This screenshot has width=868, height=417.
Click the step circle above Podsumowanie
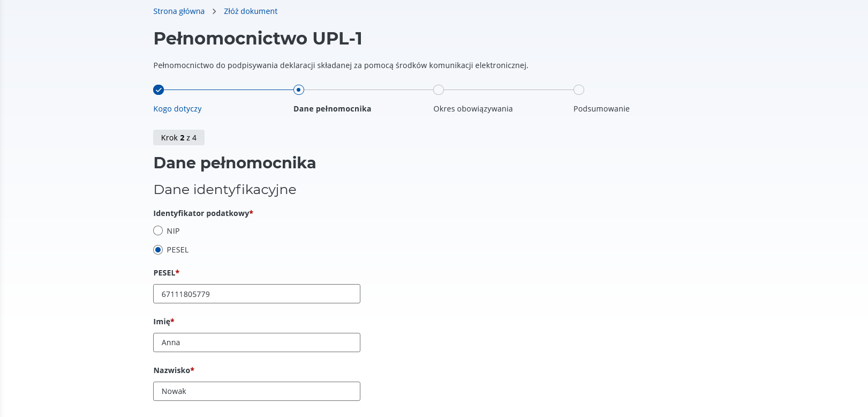pos(579,90)
